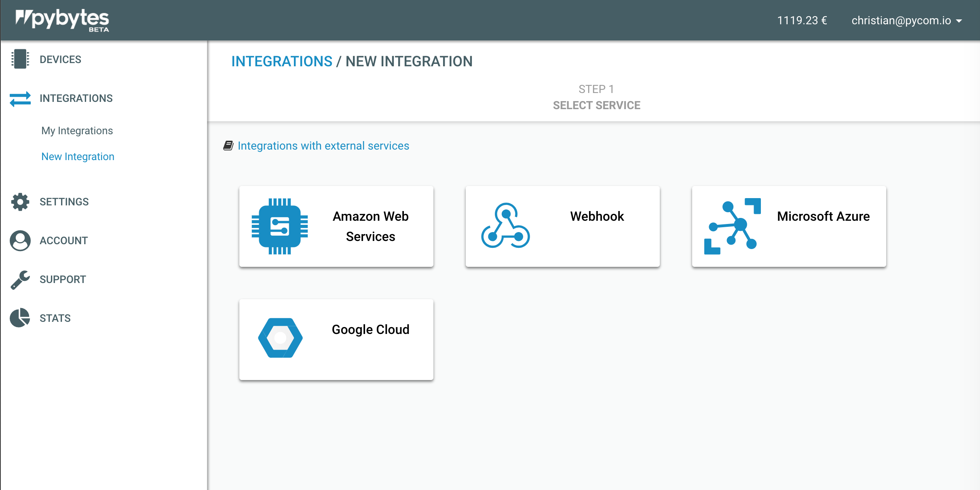Select Amazon Web Services as integration service
Image resolution: width=980 pixels, height=490 pixels.
point(336,226)
